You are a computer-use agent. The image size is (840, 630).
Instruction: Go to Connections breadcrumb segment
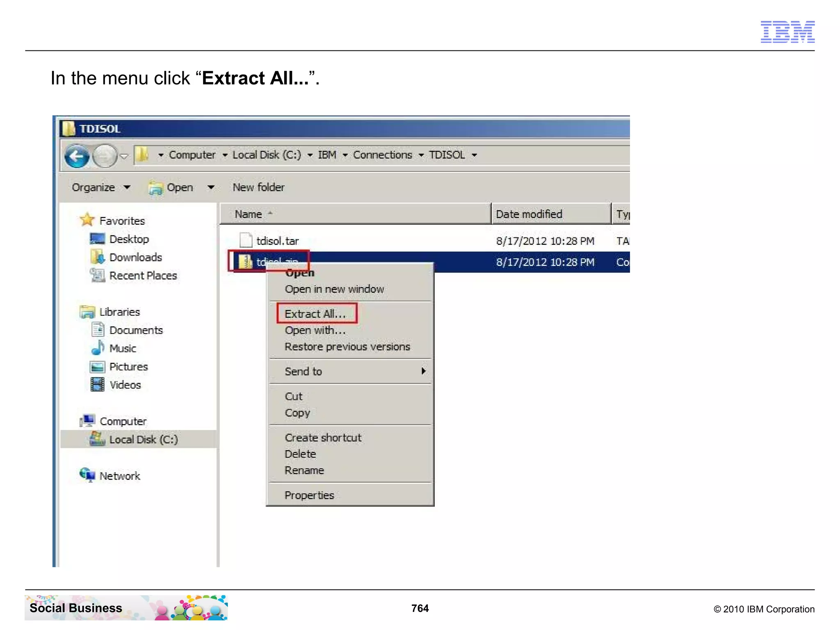click(383, 155)
